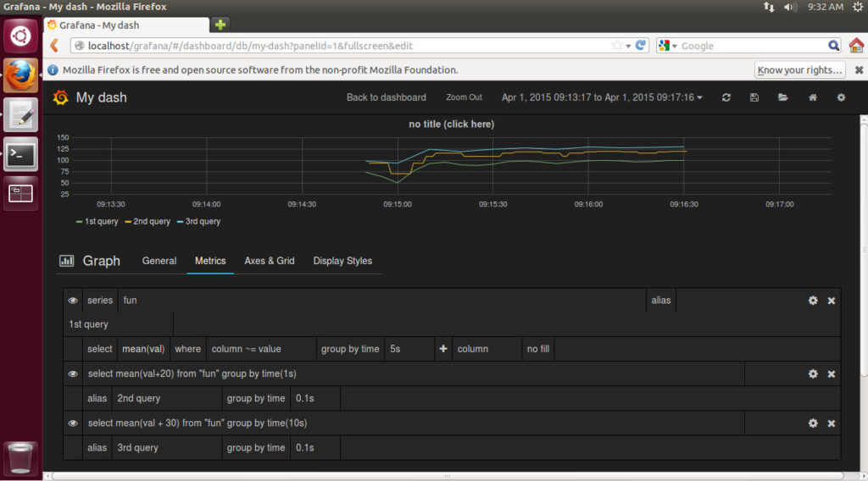The width and height of the screenshot is (868, 481).
Task: Open the URL bar history dropdown arrow
Action: pyautogui.click(x=628, y=46)
